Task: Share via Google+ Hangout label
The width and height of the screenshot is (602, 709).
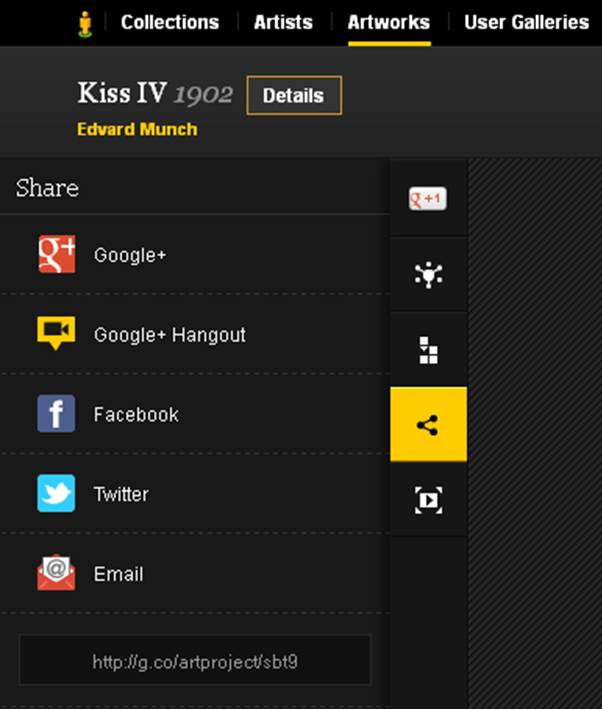Action: click(x=170, y=335)
